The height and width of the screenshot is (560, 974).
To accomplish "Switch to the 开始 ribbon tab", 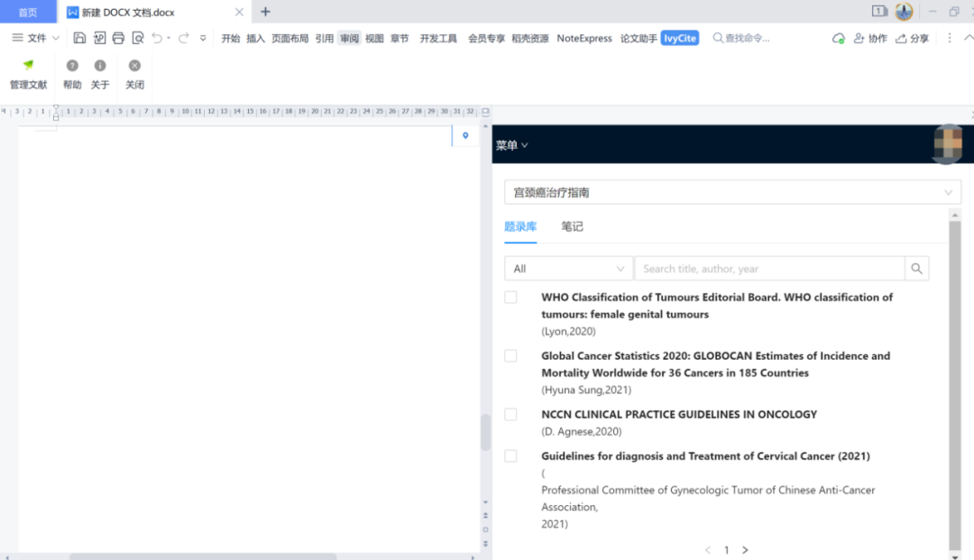I will tap(231, 39).
